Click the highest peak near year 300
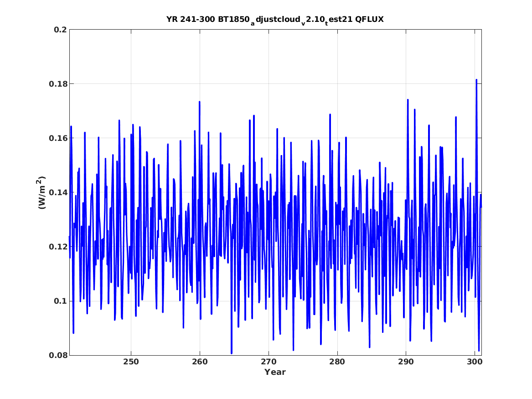This screenshot has height=399, width=532. [x=476, y=80]
